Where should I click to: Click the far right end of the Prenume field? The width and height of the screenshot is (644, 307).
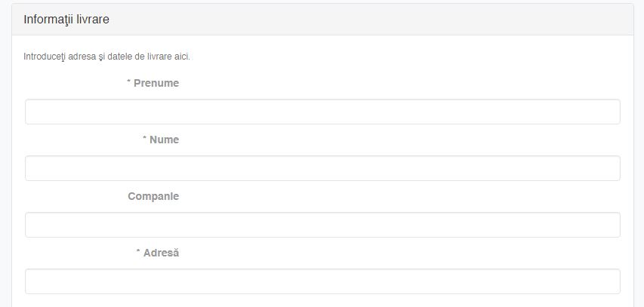[x=612, y=112]
